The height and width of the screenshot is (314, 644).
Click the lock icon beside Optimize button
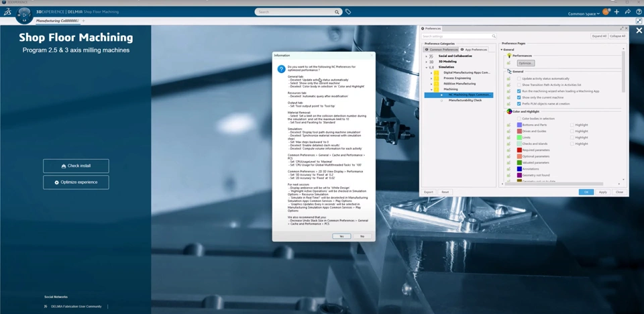pos(508,63)
